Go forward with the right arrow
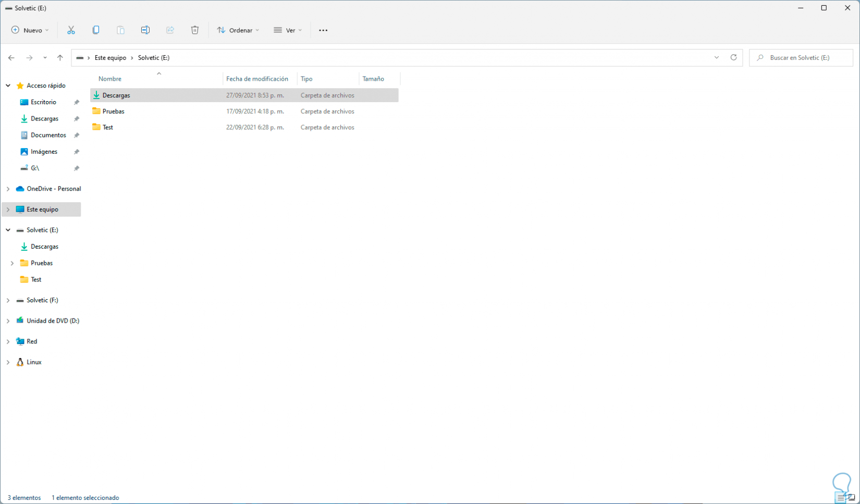The image size is (860, 504). [29, 58]
